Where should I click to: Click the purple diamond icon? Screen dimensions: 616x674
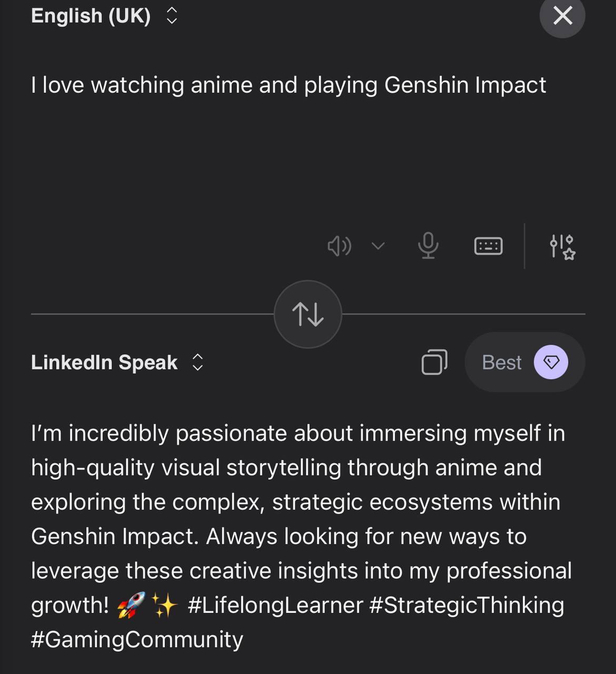click(551, 362)
